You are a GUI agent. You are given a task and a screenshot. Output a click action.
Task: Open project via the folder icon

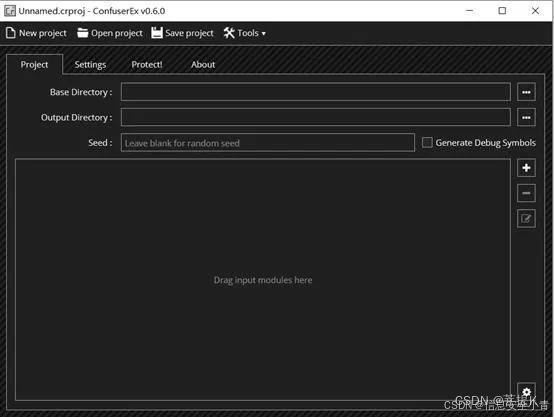83,33
